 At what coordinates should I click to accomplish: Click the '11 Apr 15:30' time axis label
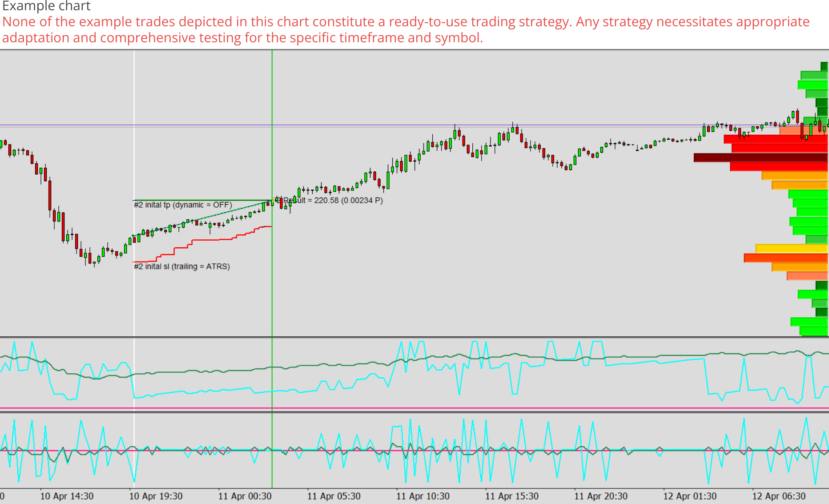click(511, 496)
